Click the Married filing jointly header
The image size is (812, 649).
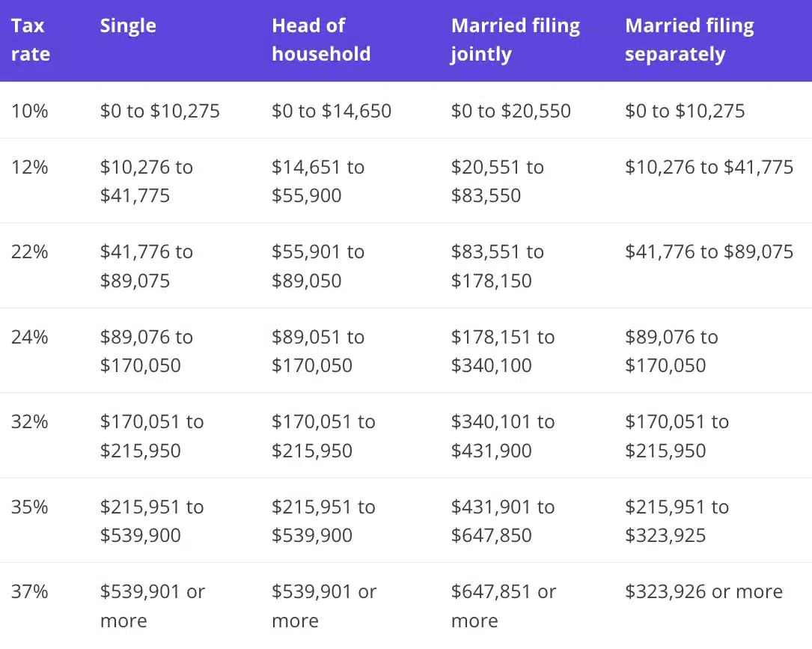coord(515,40)
